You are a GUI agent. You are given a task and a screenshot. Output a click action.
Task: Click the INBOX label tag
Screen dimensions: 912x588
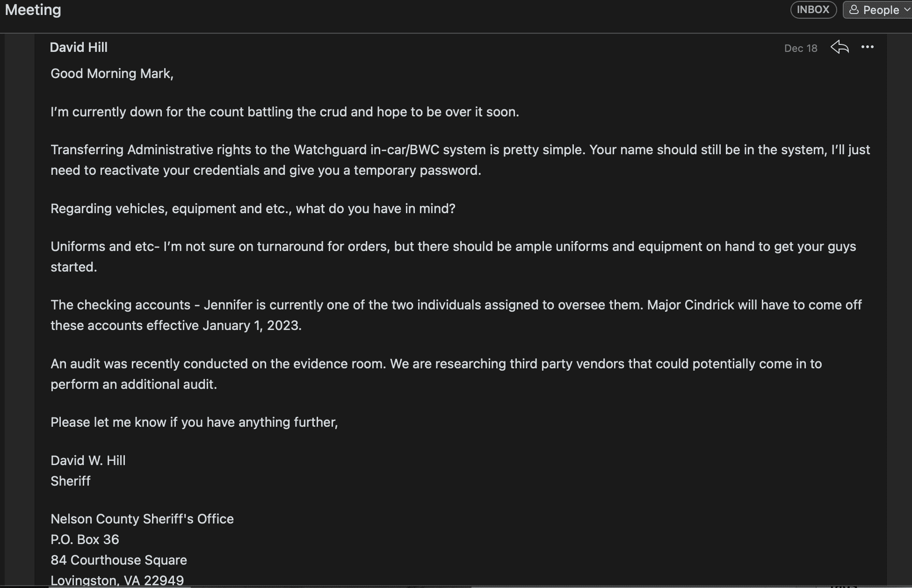(813, 10)
